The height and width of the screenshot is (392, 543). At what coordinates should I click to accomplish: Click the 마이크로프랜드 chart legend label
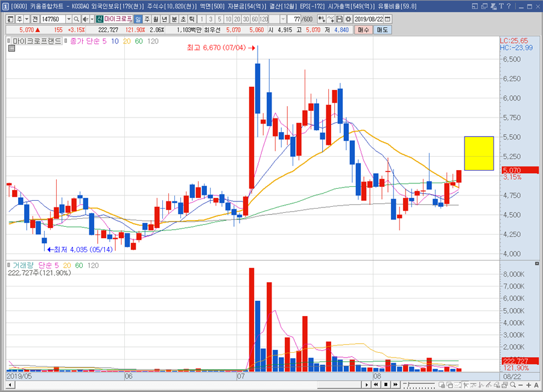tap(37, 41)
